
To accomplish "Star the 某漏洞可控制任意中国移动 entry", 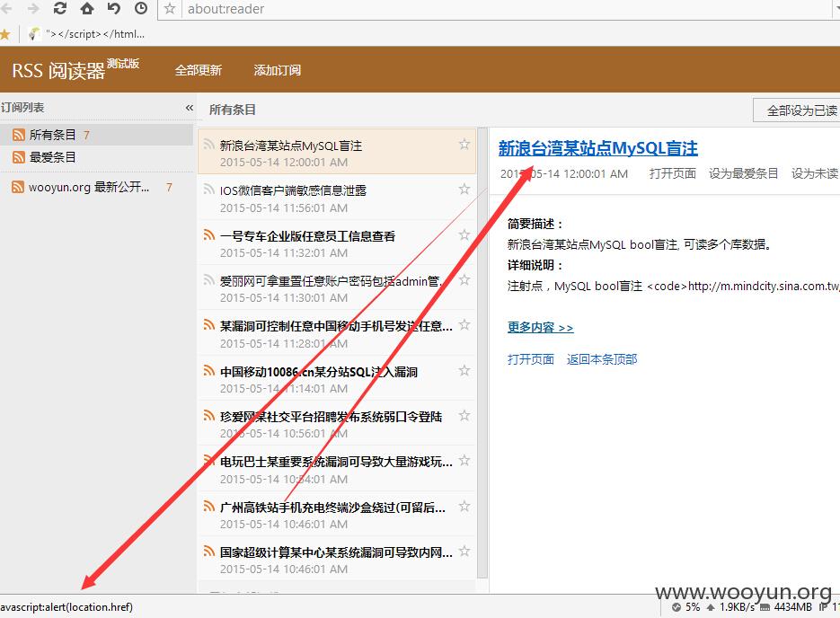I will click(x=464, y=324).
